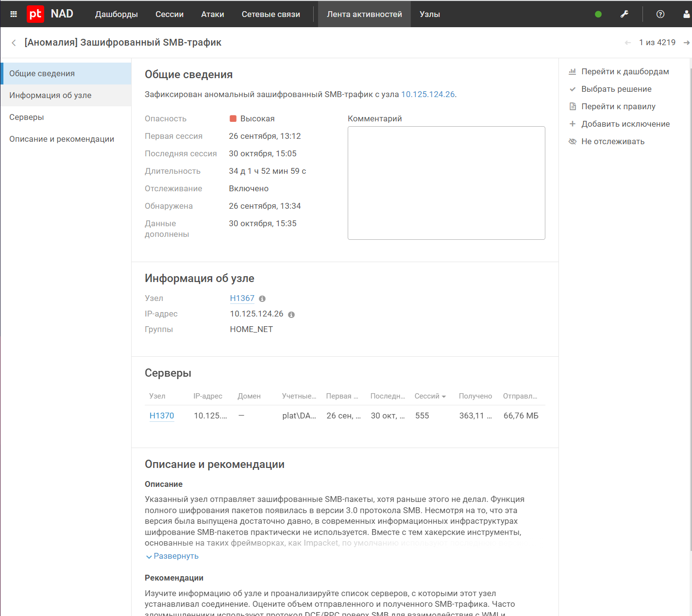This screenshot has width=692, height=616.
Task: Open the user profile icon
Action: click(687, 14)
